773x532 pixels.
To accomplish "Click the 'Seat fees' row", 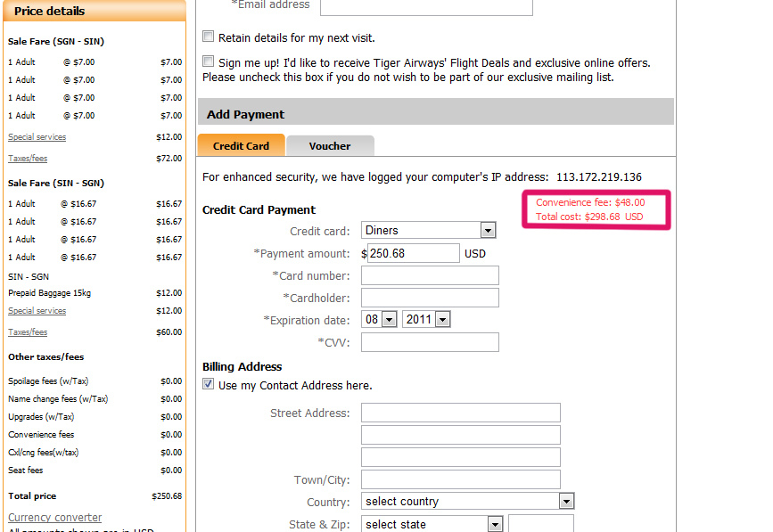I will 95,471.
